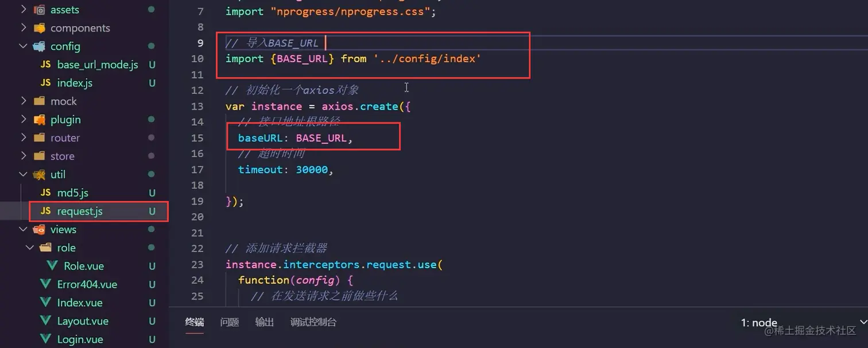Click Vue icon of Login.vue
Viewport: 868px width, 348px height.
tap(46, 339)
